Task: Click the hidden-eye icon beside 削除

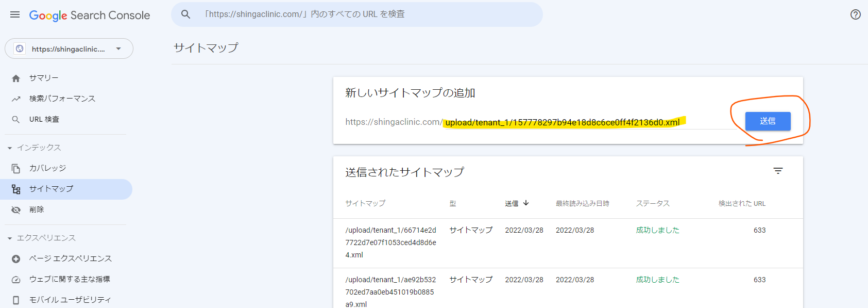Action: pos(16,210)
